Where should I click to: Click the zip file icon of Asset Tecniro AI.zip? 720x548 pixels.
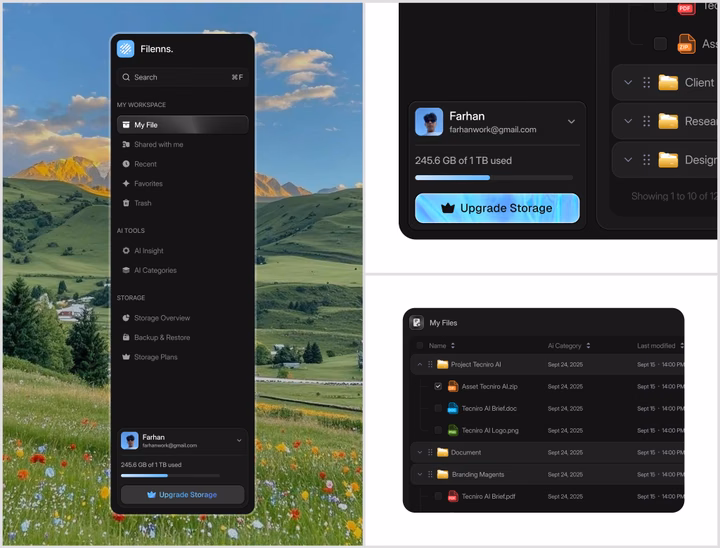453,386
